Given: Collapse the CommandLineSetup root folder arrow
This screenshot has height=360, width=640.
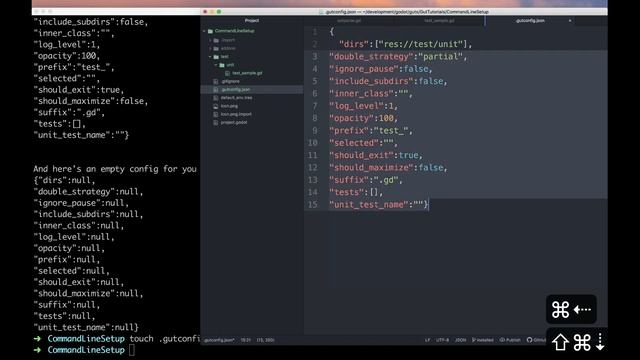Looking at the screenshot, I should (x=204, y=31).
